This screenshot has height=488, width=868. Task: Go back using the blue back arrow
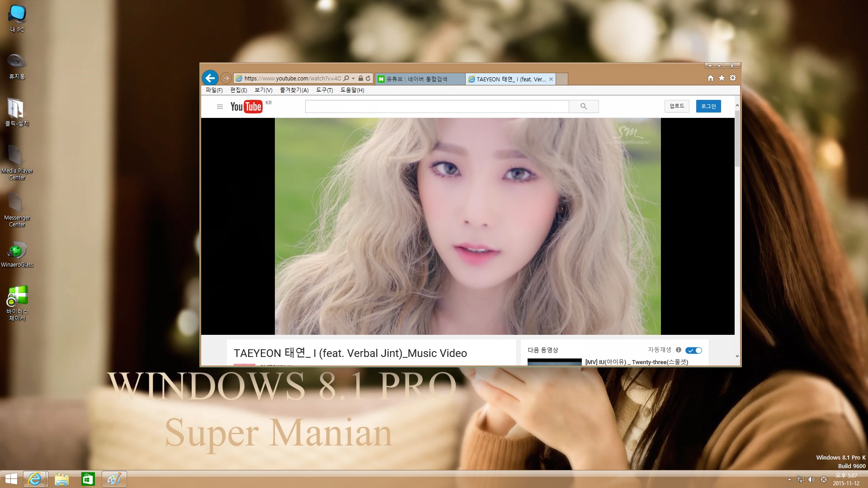pyautogui.click(x=210, y=78)
